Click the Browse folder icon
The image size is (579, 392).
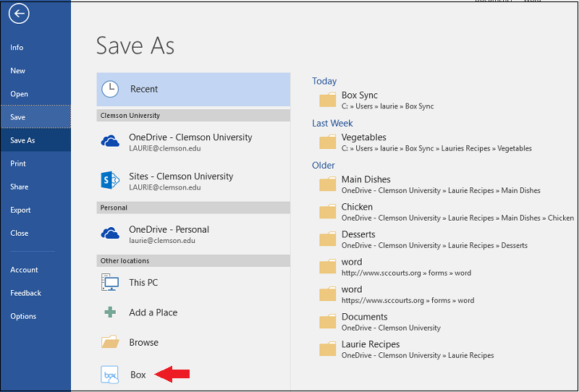(x=110, y=342)
